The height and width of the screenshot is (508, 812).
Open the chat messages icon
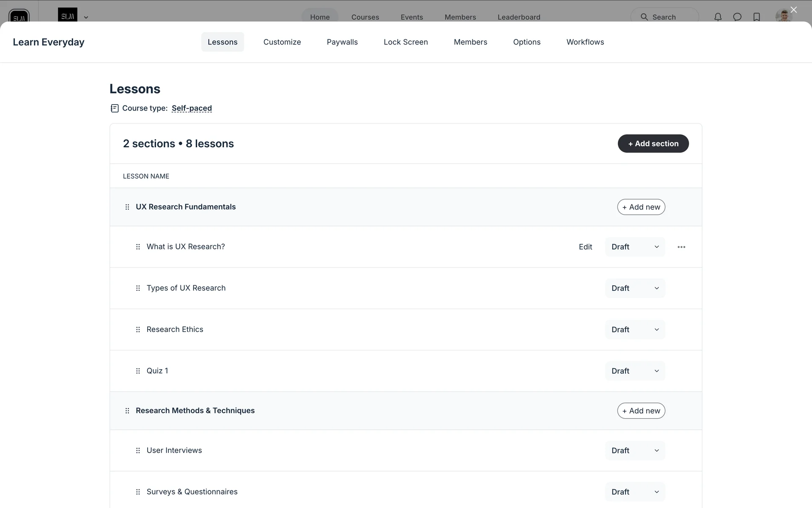(x=737, y=17)
